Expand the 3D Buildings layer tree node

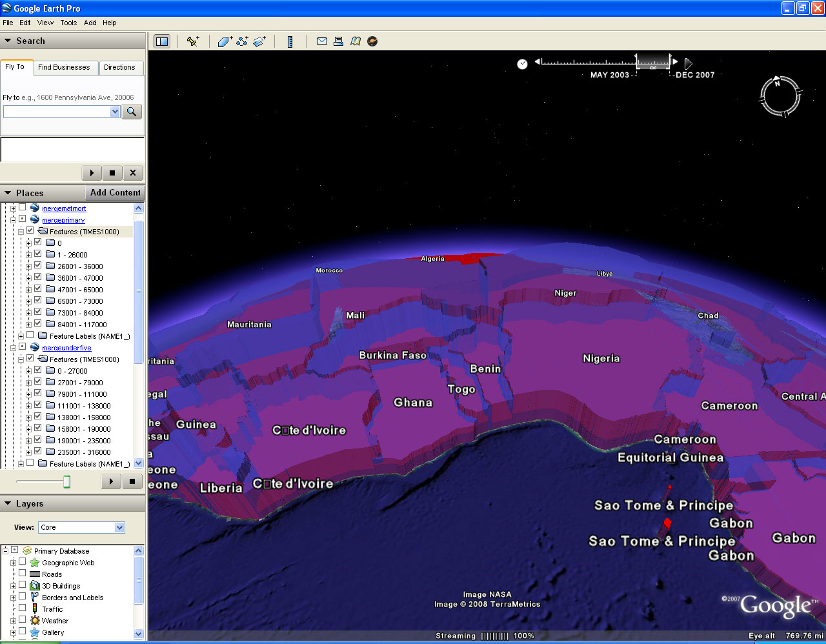tap(13, 586)
